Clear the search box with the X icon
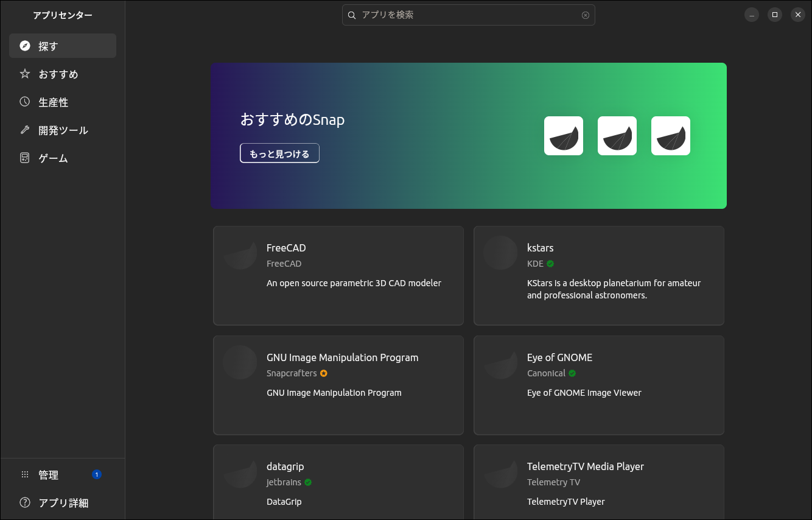Viewport: 812px width, 520px height. pyautogui.click(x=586, y=15)
